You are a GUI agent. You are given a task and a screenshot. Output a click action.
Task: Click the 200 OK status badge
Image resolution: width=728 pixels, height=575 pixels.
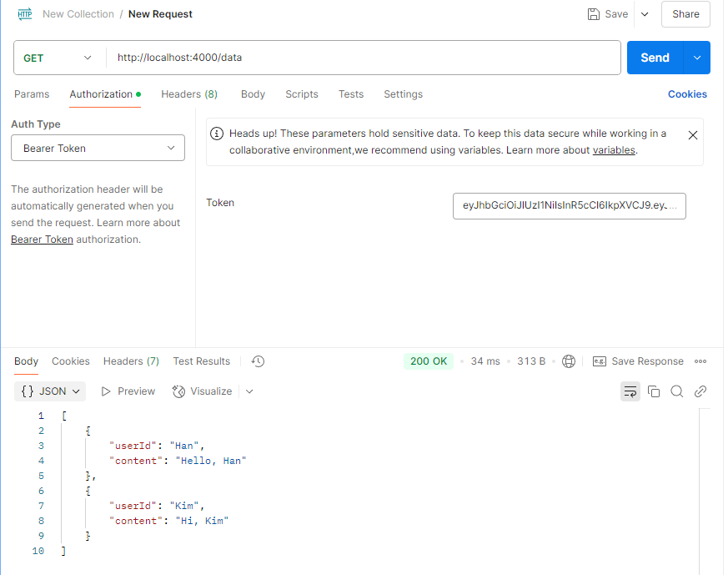[428, 361]
